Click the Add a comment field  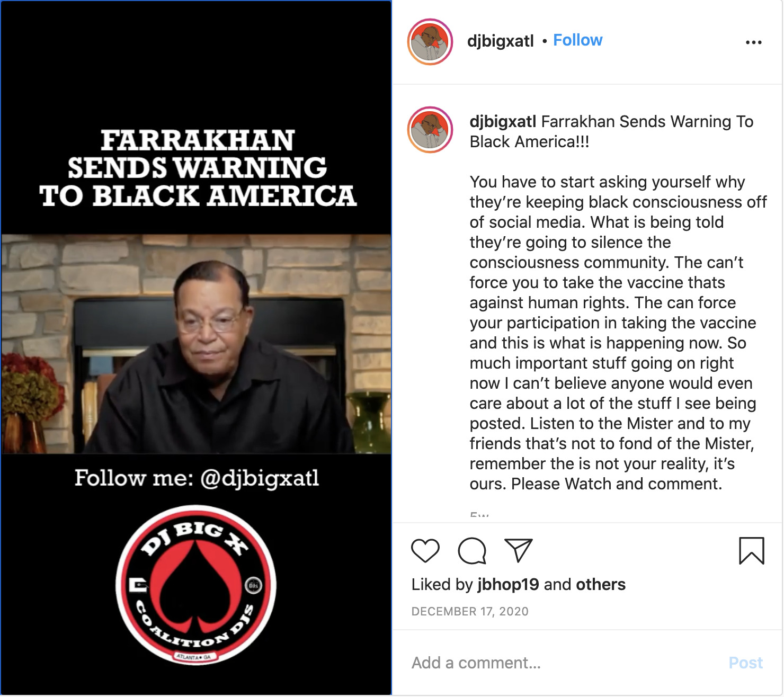tap(562, 663)
